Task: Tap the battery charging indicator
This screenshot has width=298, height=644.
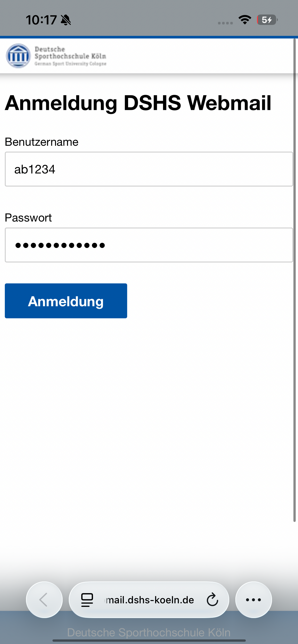Action: pyautogui.click(x=267, y=20)
